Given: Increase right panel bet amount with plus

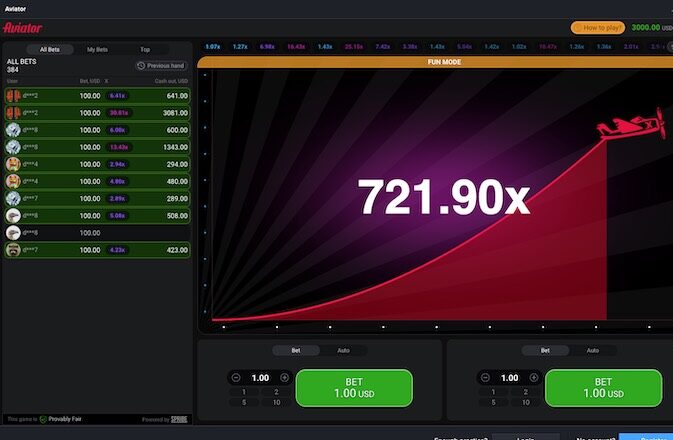Looking at the screenshot, I should click(534, 378).
